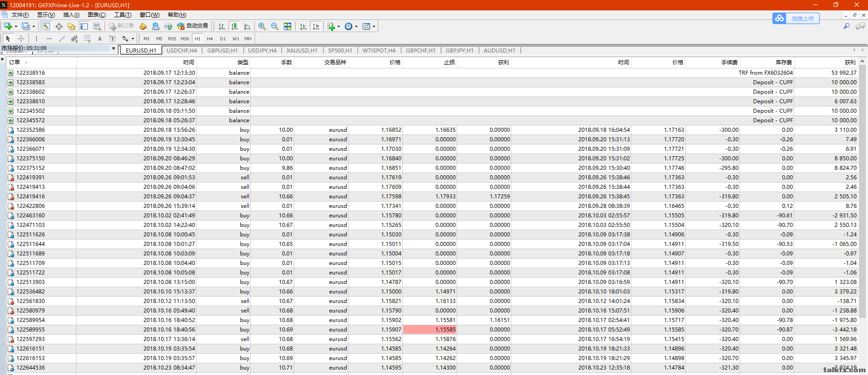Screen dimensions: 868x375
Task: Switch chart to candlesticks icon
Action: 234,26
